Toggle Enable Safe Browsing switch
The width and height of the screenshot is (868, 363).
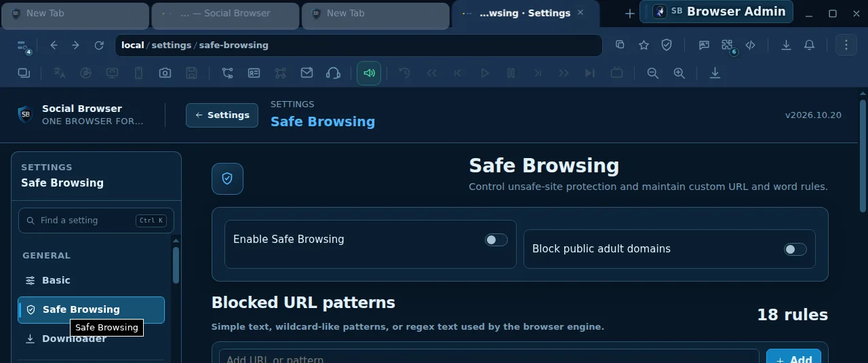[x=496, y=240]
